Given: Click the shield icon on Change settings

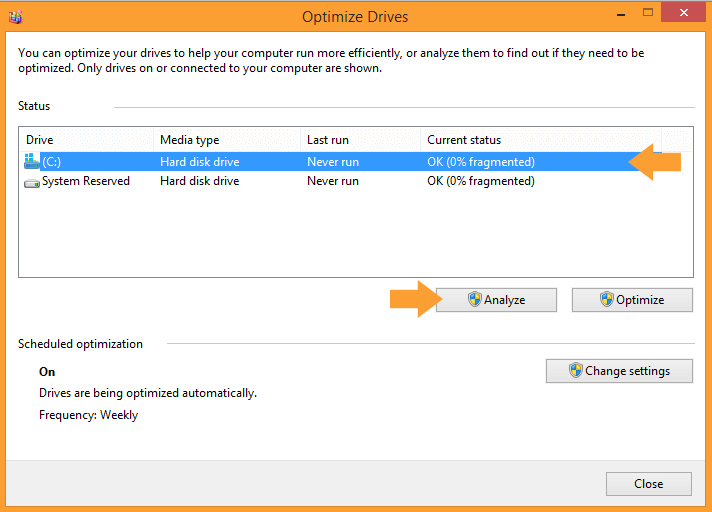Looking at the screenshot, I should pyautogui.click(x=575, y=370).
